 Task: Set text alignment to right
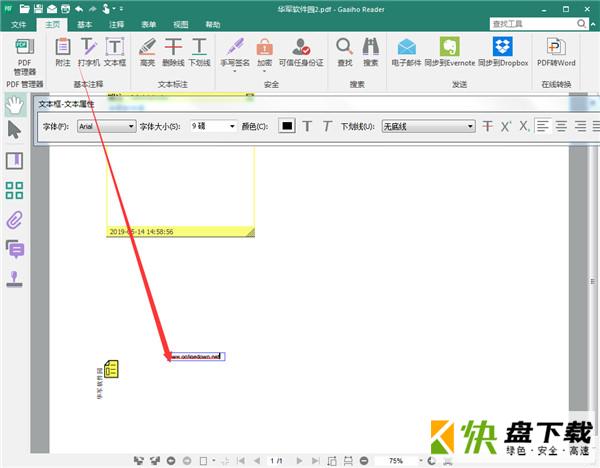click(580, 126)
